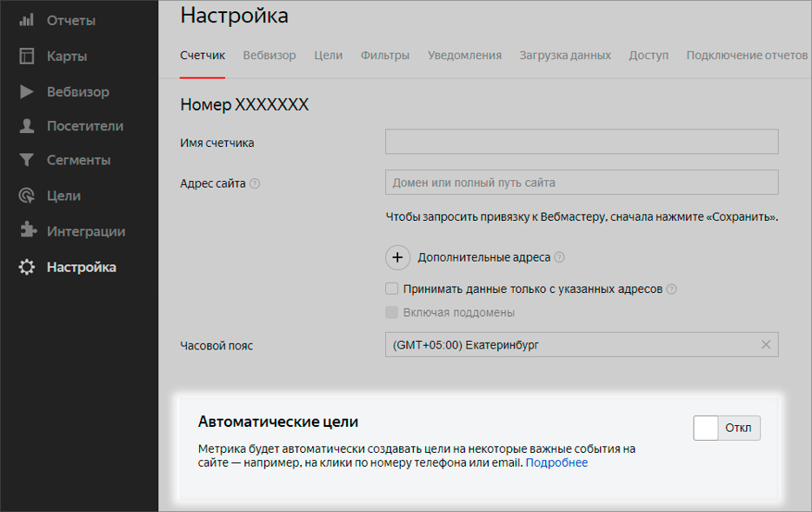Toggle the automatic goals switch on
Screen dimensions: 812x512
coord(727,428)
